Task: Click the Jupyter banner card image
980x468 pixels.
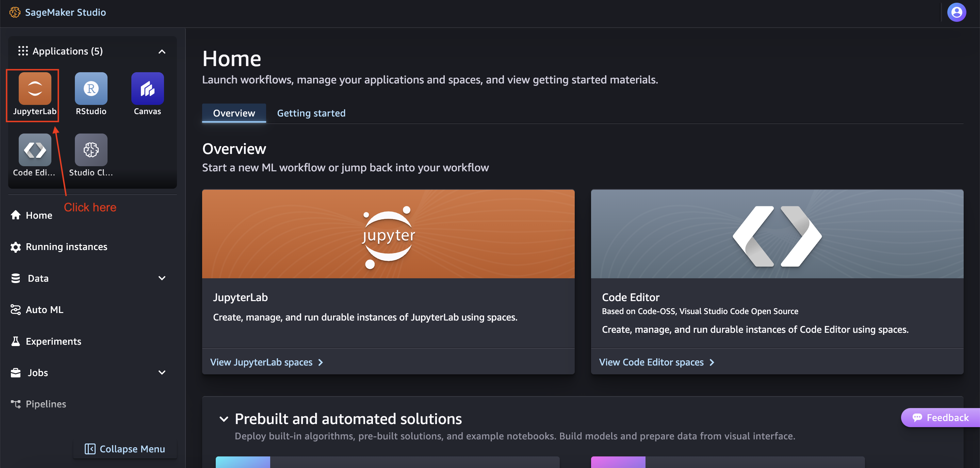Action: click(x=388, y=234)
